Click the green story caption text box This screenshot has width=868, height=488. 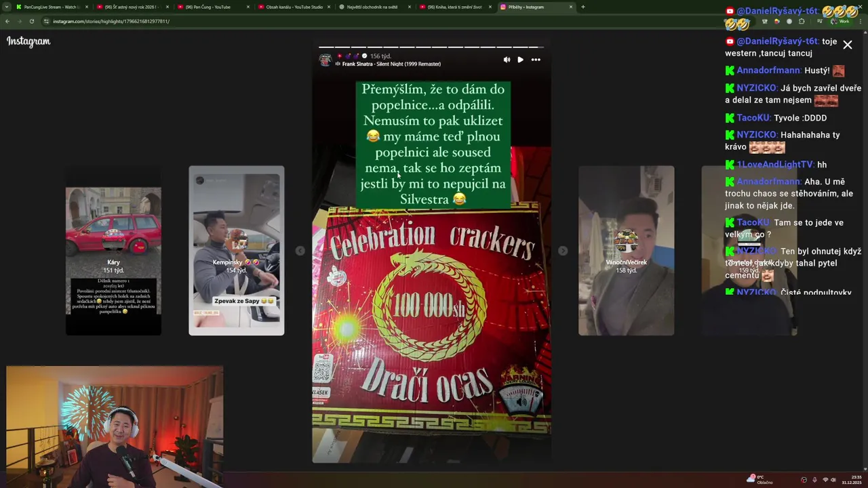pos(433,145)
